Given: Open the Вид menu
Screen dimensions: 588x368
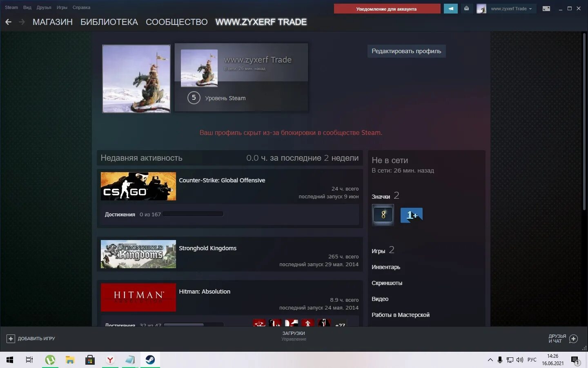Looking at the screenshot, I should click(x=27, y=7).
